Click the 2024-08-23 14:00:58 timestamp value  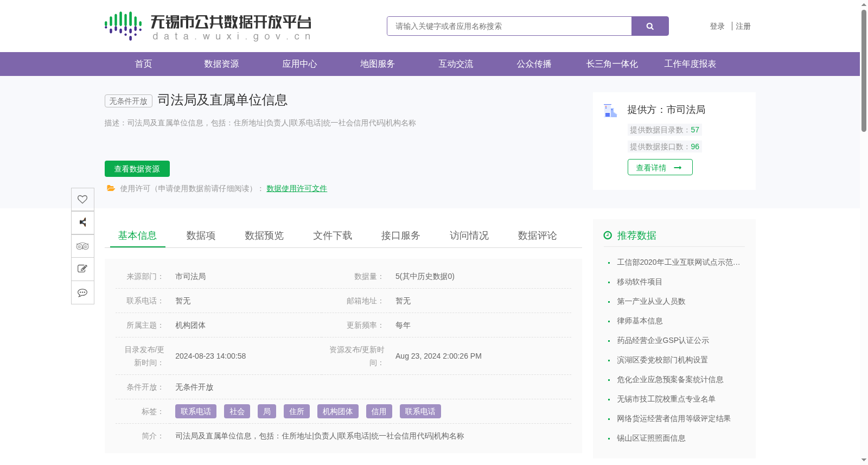210,356
